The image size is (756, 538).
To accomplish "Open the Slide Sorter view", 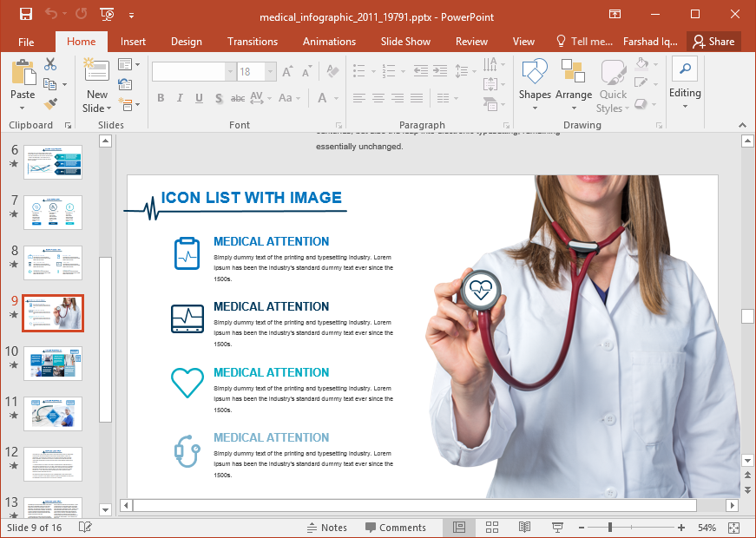I will coord(492,528).
